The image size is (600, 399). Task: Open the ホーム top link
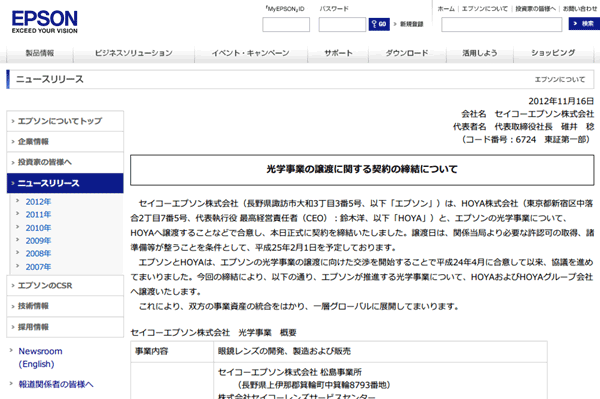(x=446, y=9)
